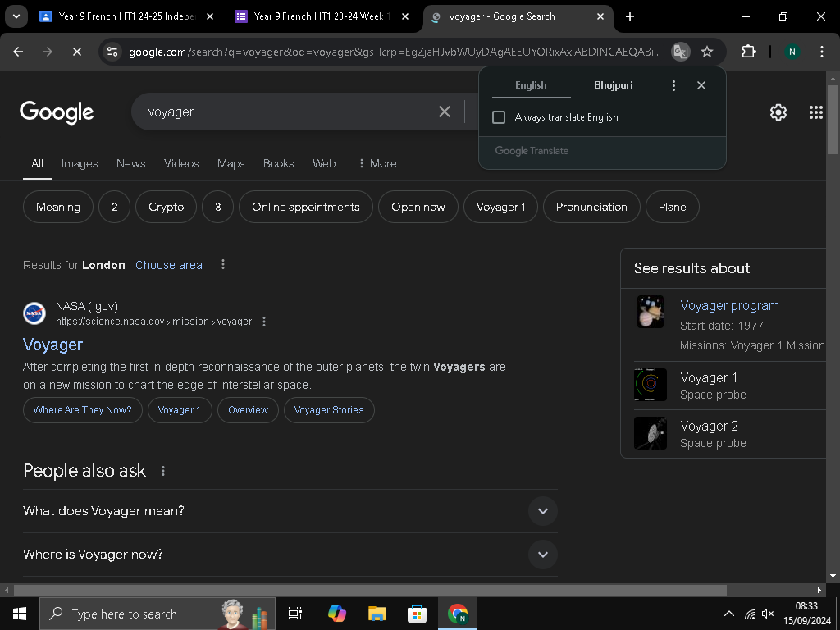
Task: Select English tab in translate popup
Action: (531, 85)
